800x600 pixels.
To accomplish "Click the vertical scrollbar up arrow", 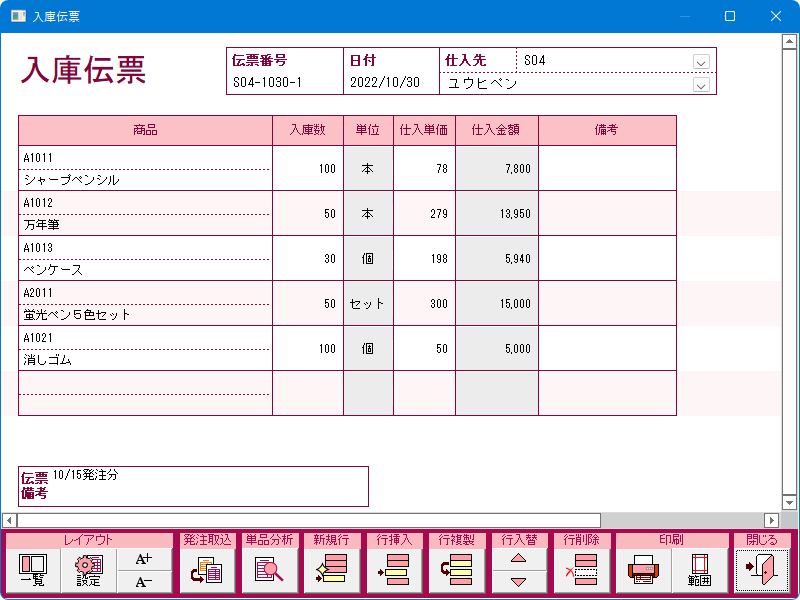I will [x=789, y=41].
